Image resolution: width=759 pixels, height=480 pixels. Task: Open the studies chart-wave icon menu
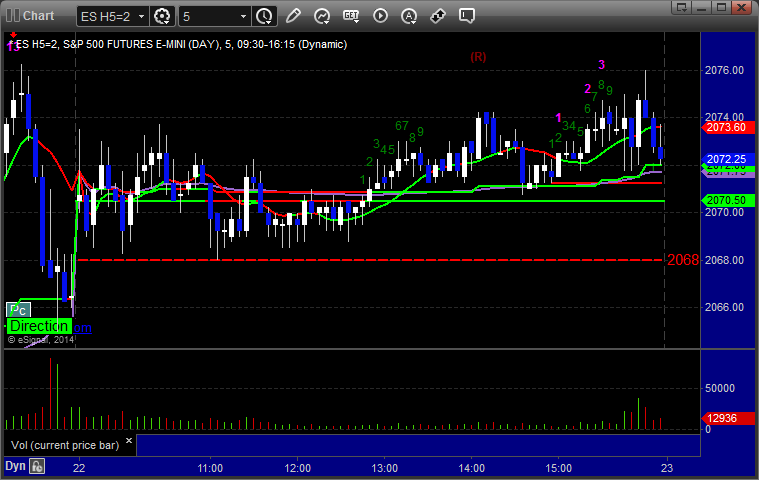click(321, 16)
